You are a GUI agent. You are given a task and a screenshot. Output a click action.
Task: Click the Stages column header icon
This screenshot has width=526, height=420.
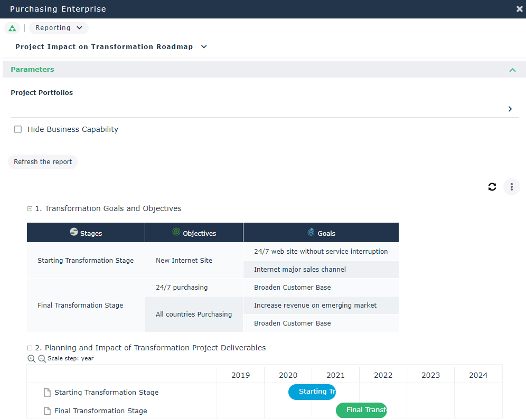74,232
